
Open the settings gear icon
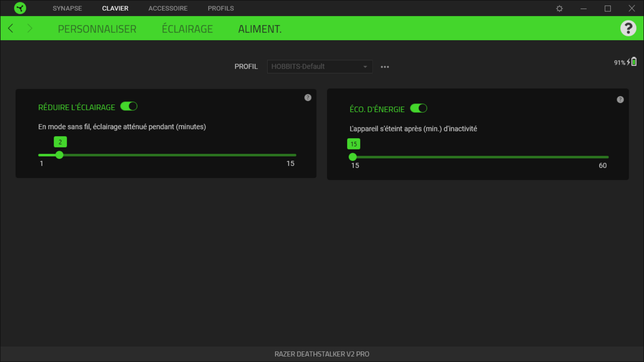pyautogui.click(x=560, y=9)
